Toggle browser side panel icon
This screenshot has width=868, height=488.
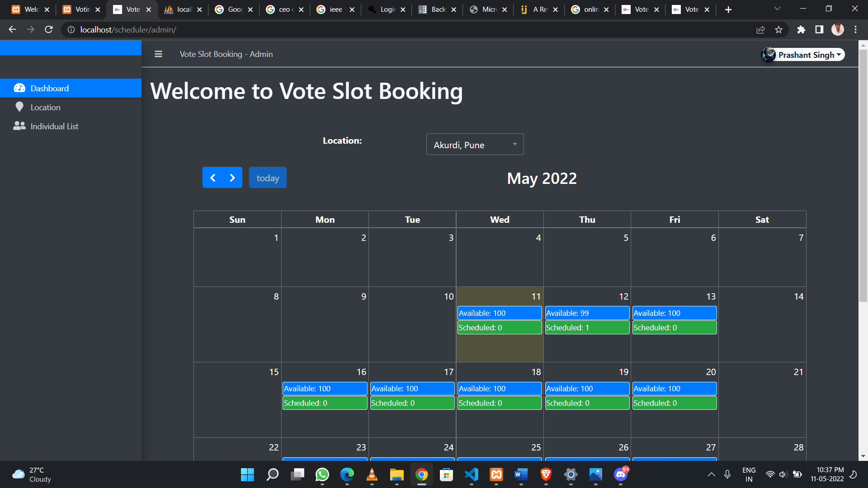click(819, 29)
